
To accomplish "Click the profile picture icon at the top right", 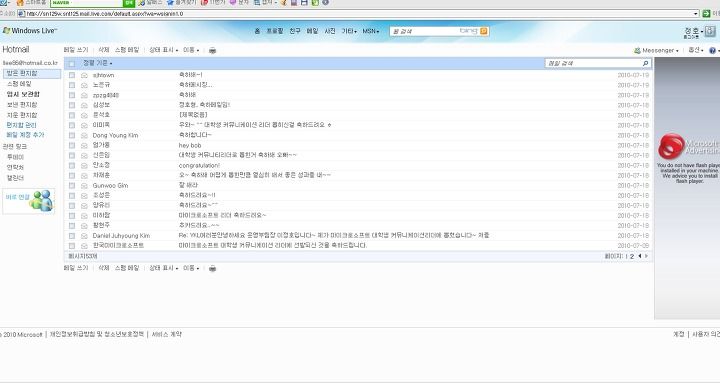I will 710,31.
